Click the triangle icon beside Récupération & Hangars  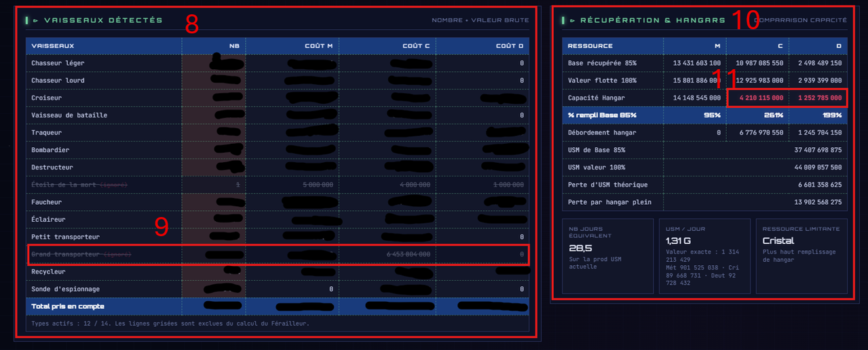click(572, 20)
